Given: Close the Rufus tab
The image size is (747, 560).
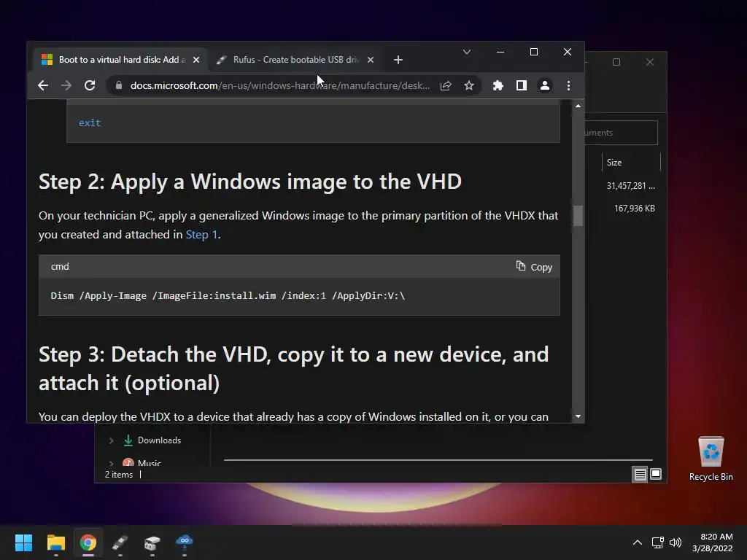Looking at the screenshot, I should (x=371, y=60).
